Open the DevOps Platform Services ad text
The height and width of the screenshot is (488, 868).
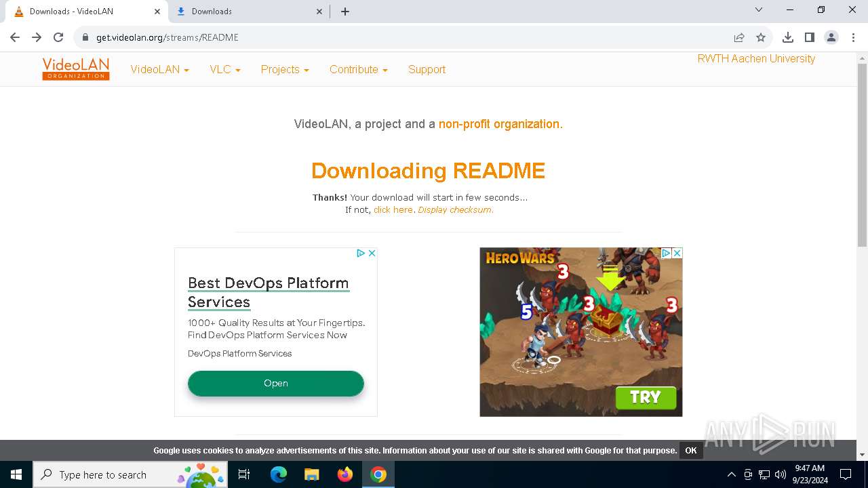point(239,354)
